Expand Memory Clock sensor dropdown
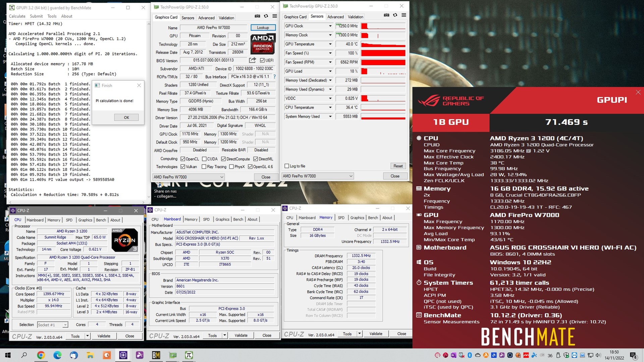 pyautogui.click(x=330, y=35)
